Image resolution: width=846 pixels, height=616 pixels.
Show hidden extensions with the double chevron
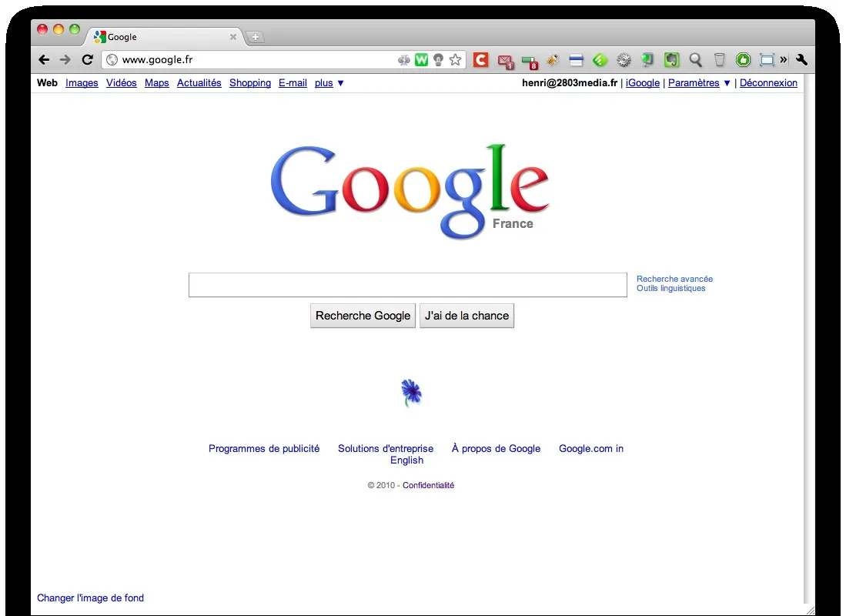click(x=784, y=60)
